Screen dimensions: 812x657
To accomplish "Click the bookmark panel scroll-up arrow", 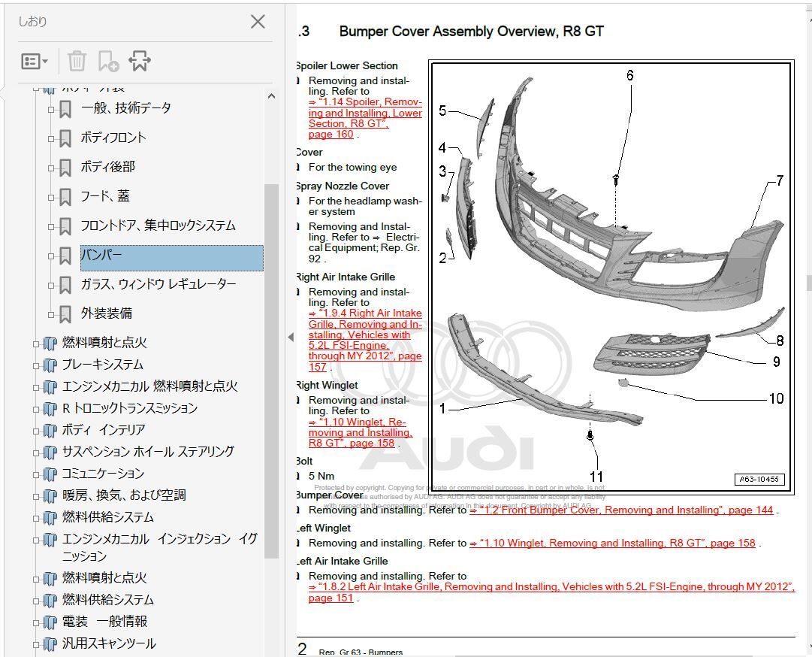I will pyautogui.click(x=271, y=96).
